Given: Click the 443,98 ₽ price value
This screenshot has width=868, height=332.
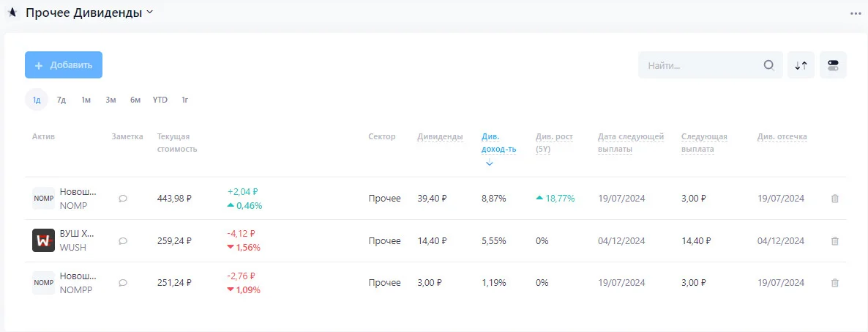Looking at the screenshot, I should tap(174, 199).
